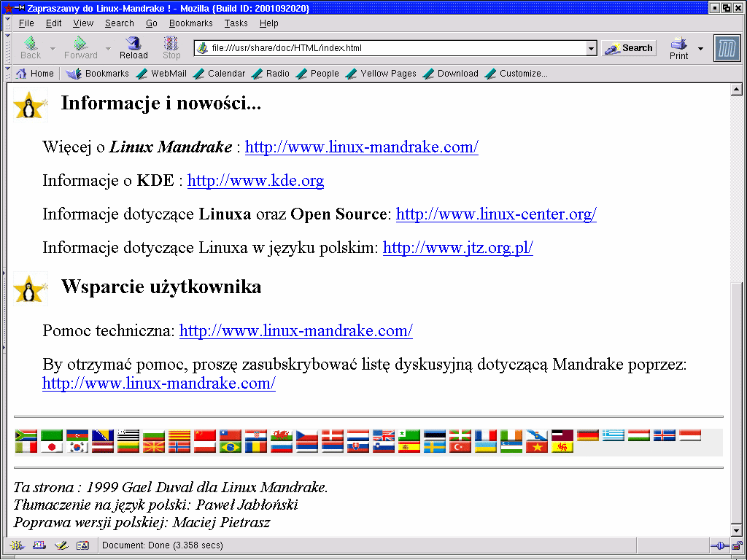This screenshot has height=560, width=747.
Task: Select the Wales dragon flag
Action: [x=281, y=435]
